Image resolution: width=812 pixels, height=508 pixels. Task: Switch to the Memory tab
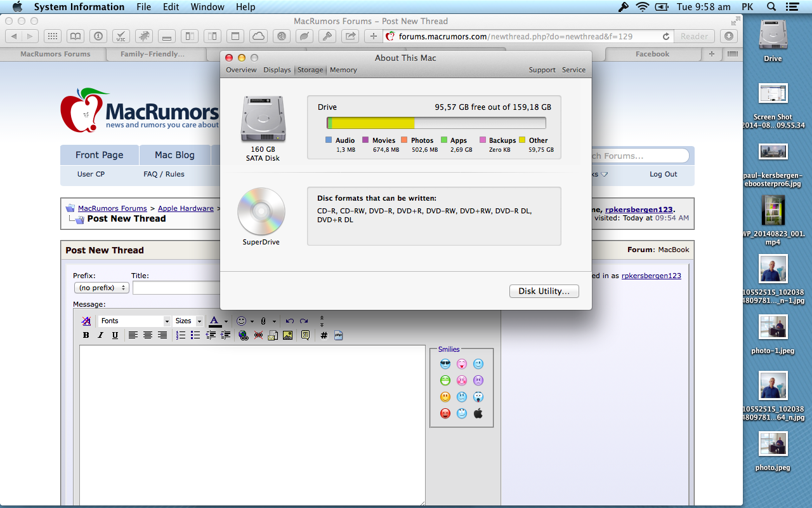coord(343,70)
